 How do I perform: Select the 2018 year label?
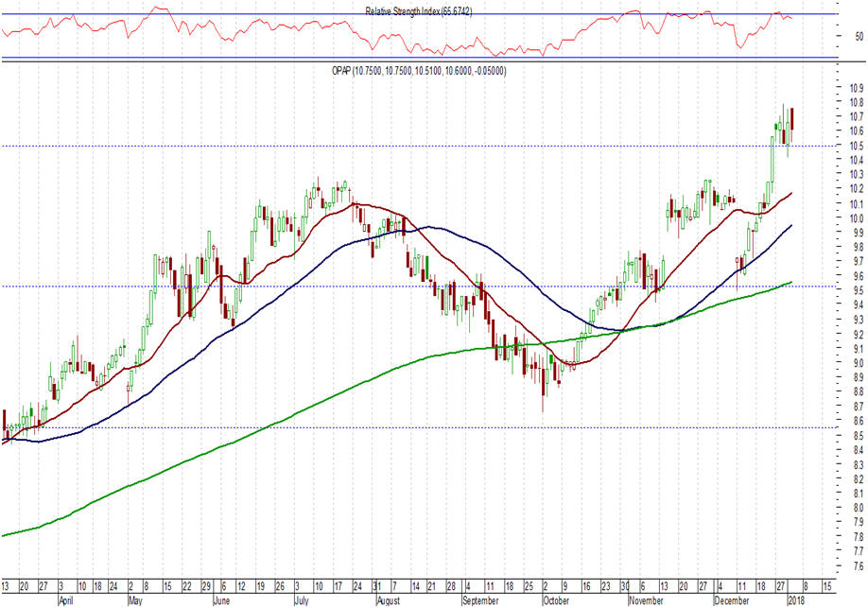[x=796, y=601]
